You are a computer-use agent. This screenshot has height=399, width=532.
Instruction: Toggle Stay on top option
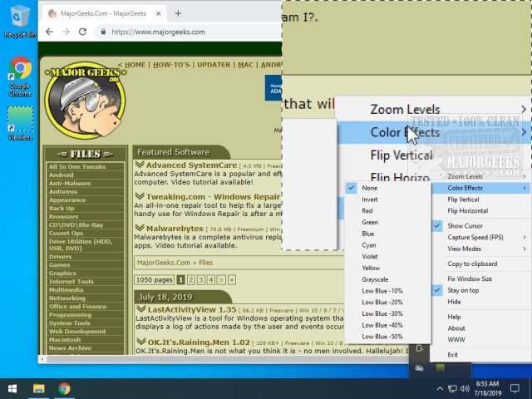point(481,290)
